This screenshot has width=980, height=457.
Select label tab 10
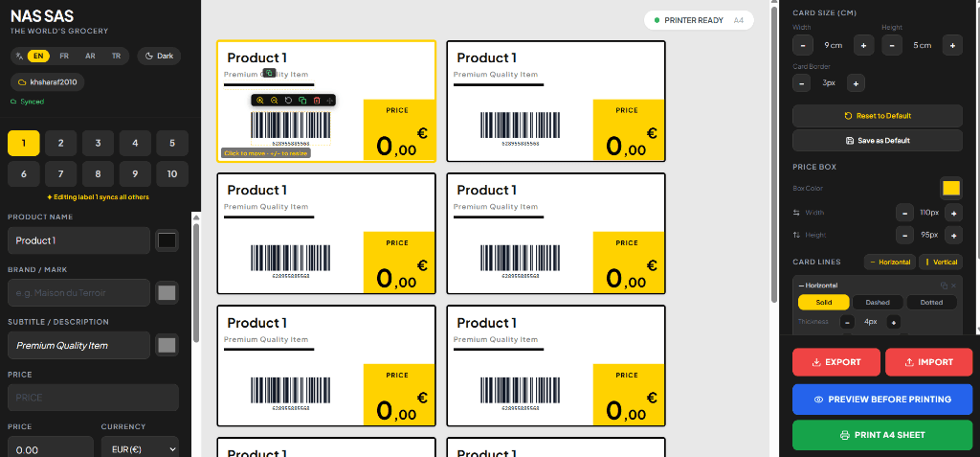point(172,174)
